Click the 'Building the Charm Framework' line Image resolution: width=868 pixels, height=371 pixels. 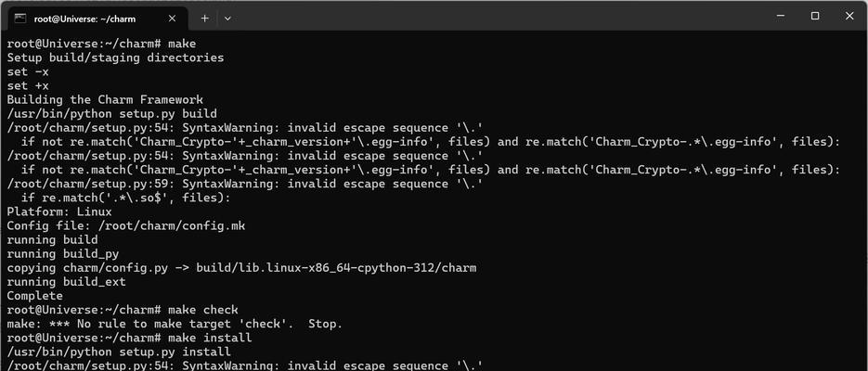(105, 100)
